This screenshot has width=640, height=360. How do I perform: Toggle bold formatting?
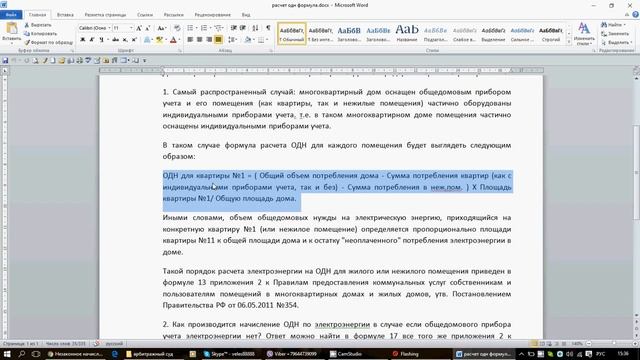point(83,40)
